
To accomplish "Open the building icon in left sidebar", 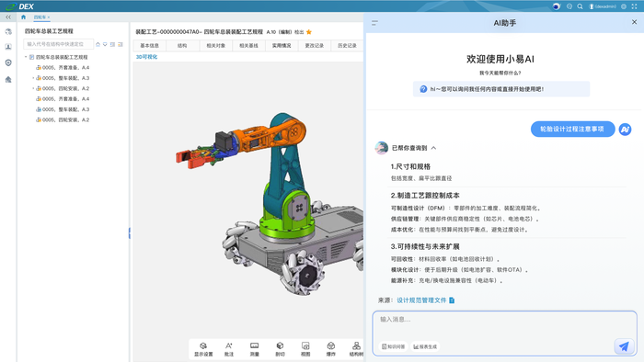I will (8, 80).
